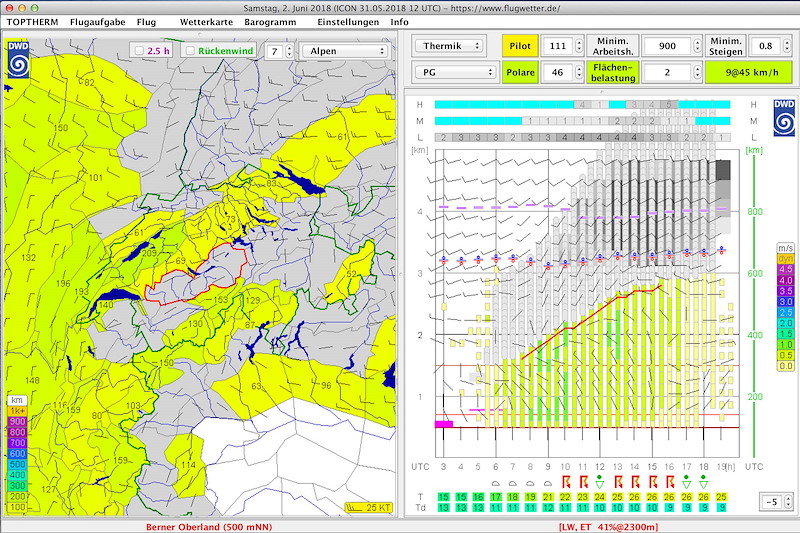Click the red thunderstorm icon at 14 UTC
Screen dimensions: 800x533
point(635,481)
